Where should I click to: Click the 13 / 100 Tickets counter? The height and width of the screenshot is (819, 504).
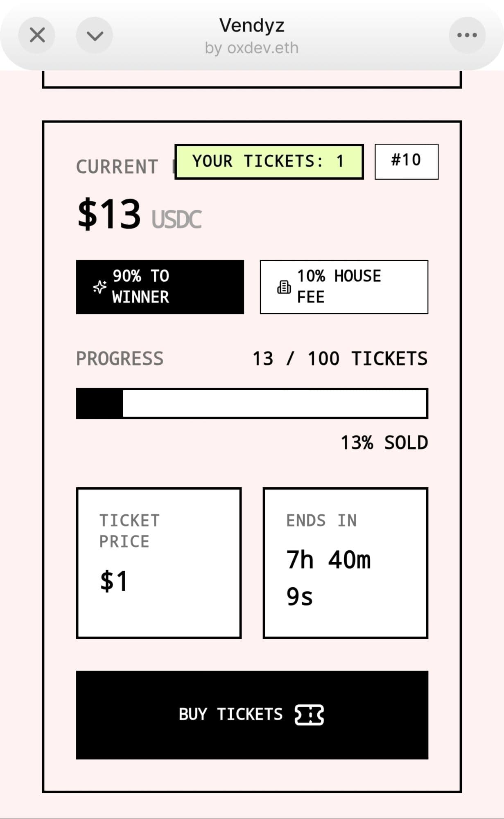point(340,359)
